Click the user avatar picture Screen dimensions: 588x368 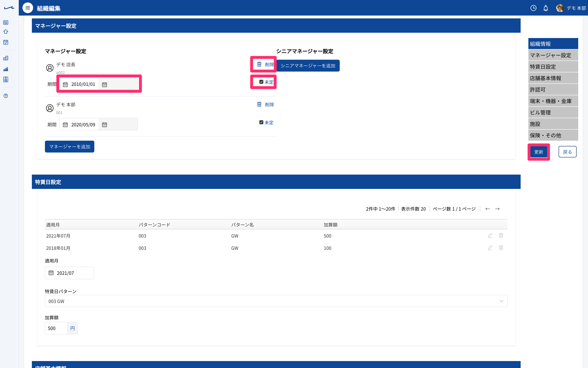[x=560, y=8]
